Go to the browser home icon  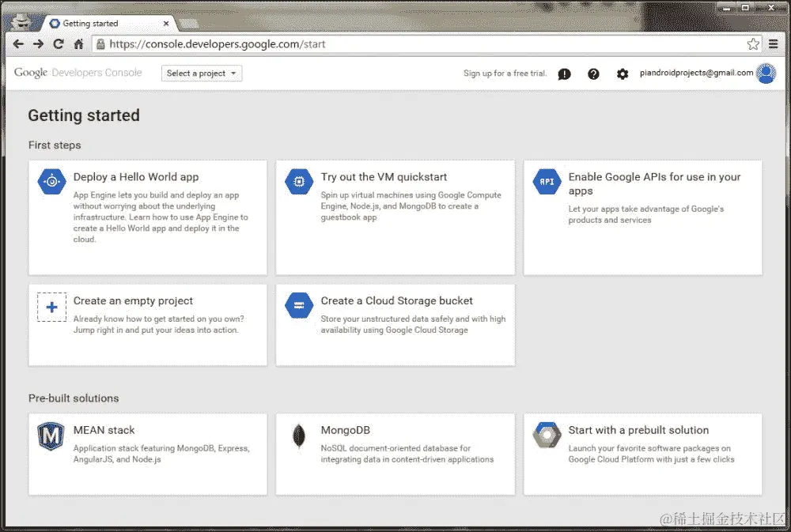[78, 43]
